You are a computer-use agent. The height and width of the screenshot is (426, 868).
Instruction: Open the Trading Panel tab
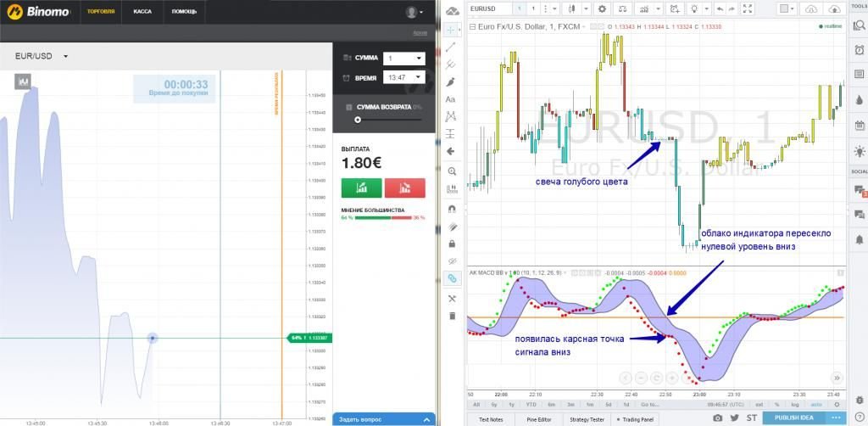point(637,419)
